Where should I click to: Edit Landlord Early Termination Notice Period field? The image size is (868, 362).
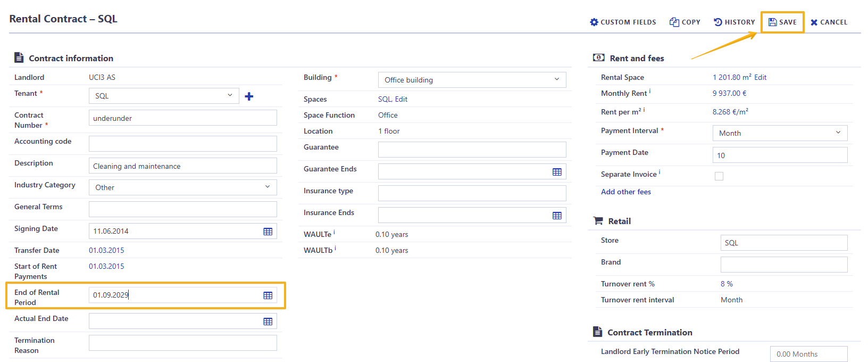click(809, 354)
